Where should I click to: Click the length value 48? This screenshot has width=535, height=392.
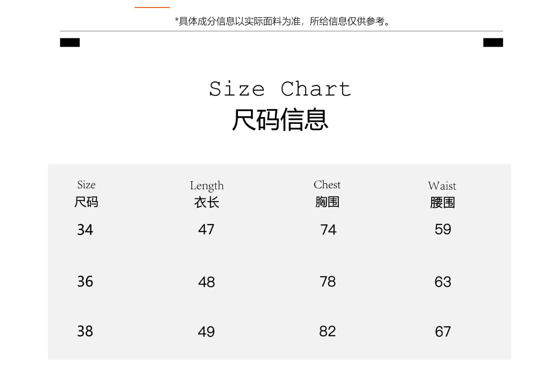(206, 282)
